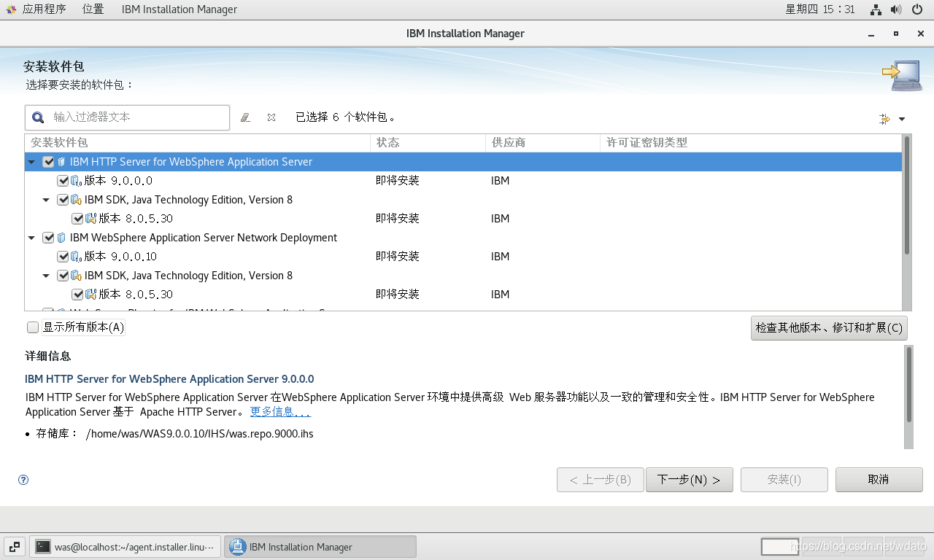Switch to the was@localhost terminal window
934x560 pixels.
click(x=125, y=547)
